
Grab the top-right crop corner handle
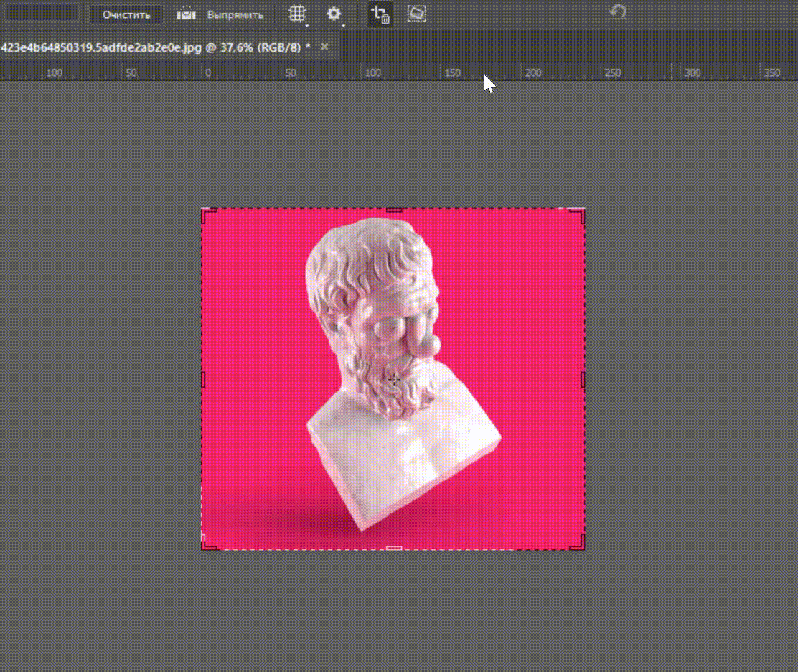(578, 215)
